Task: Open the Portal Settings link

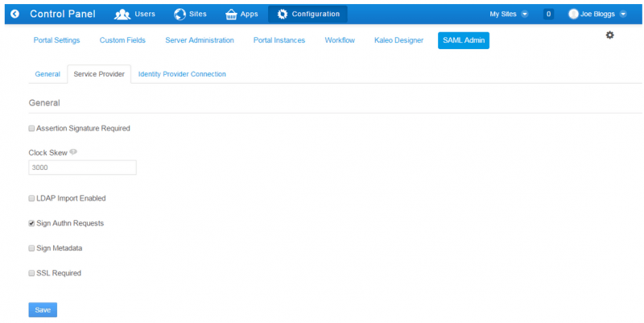Action: [x=56, y=40]
